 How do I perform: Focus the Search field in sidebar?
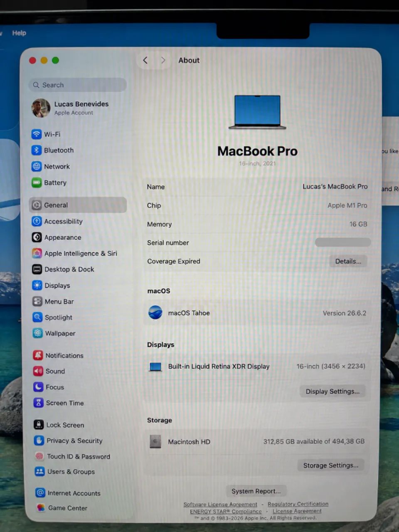pos(78,85)
